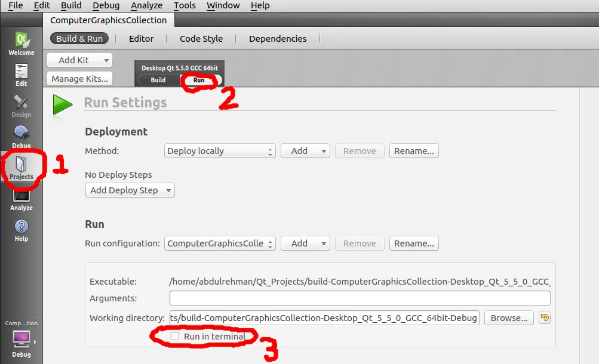
Task: Click the Manage Kits... button
Action: pyautogui.click(x=80, y=79)
